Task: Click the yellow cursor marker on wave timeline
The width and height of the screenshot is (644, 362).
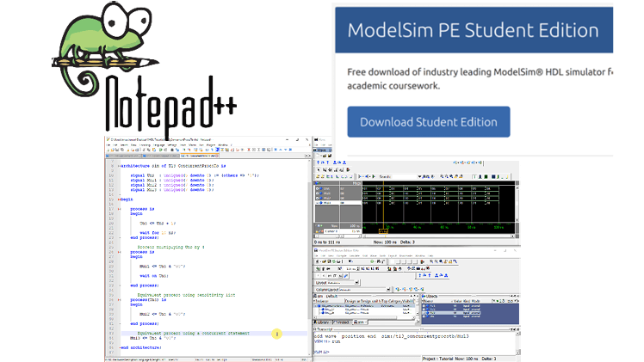Action: pos(383,231)
